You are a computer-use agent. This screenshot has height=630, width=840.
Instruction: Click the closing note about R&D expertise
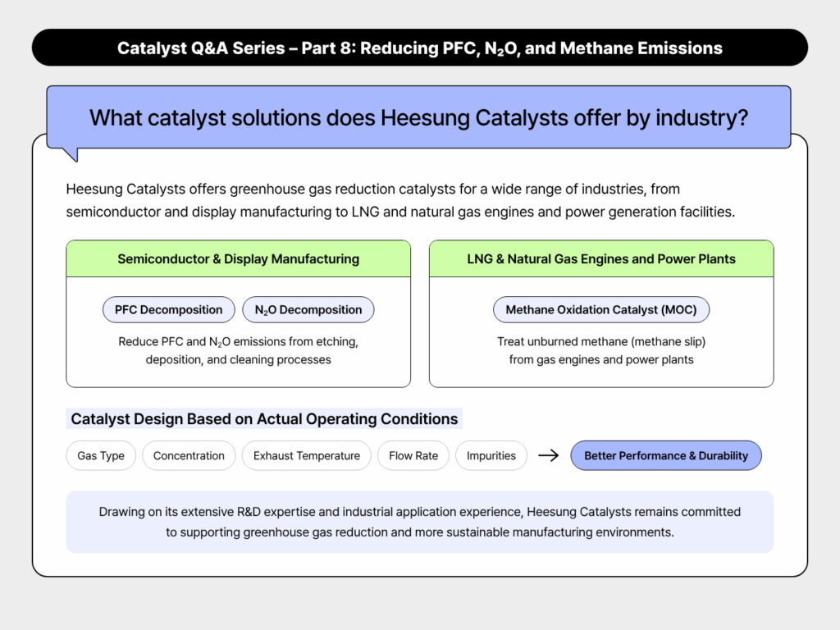[x=419, y=522]
